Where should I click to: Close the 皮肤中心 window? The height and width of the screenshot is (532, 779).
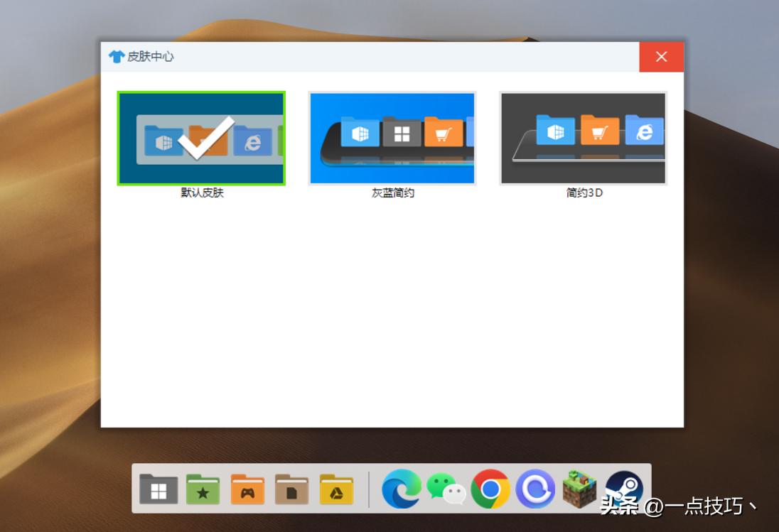661,56
